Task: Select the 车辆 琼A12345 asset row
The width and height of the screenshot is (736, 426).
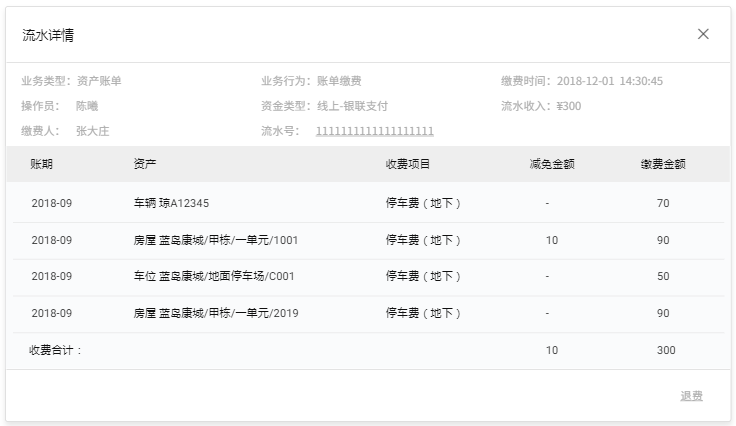Action: pyautogui.click(x=171, y=203)
